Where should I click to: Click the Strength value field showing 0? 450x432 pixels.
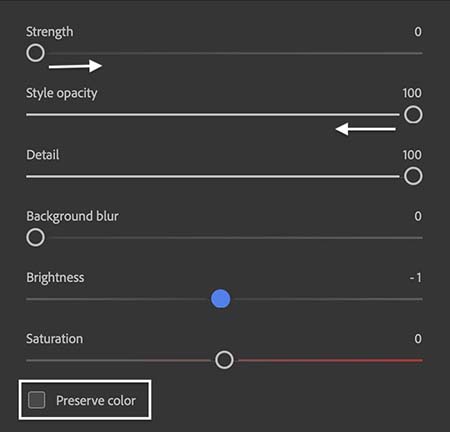pyautogui.click(x=418, y=32)
